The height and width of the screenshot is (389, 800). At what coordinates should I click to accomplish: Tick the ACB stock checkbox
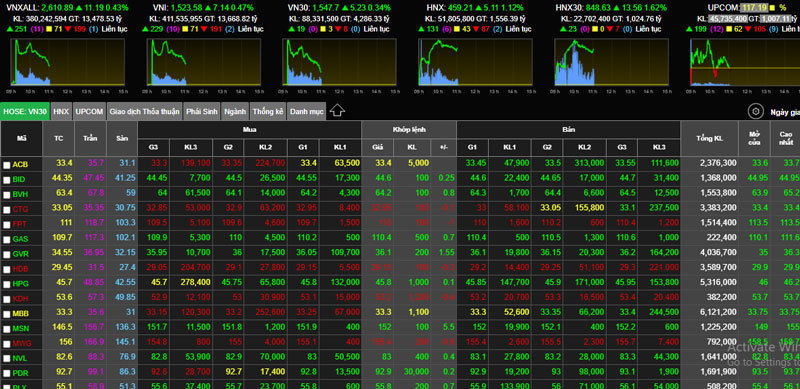coord(6,165)
